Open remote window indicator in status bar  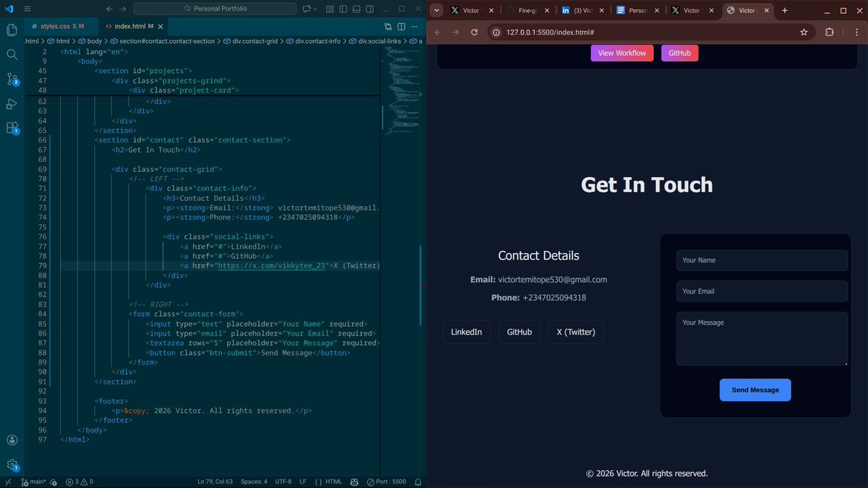9,481
